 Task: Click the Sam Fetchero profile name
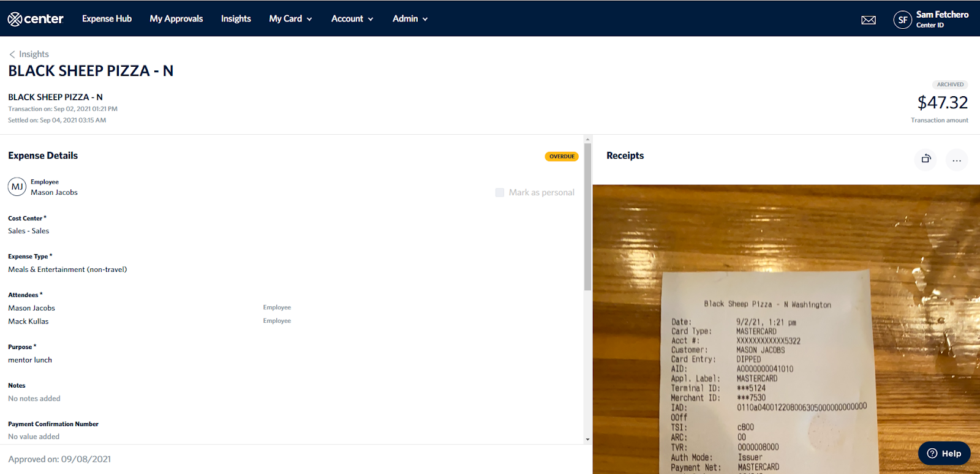coord(942,15)
